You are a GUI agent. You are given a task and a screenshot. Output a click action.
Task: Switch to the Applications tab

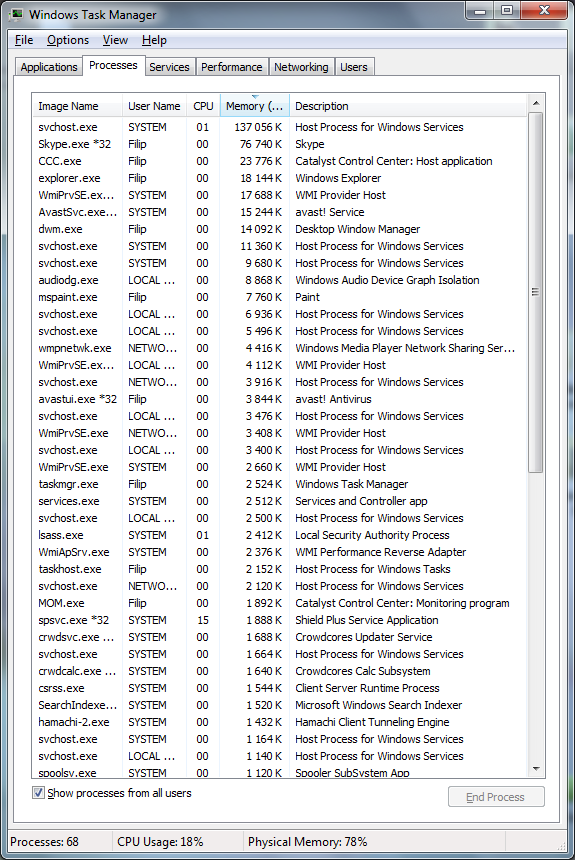(x=49, y=67)
